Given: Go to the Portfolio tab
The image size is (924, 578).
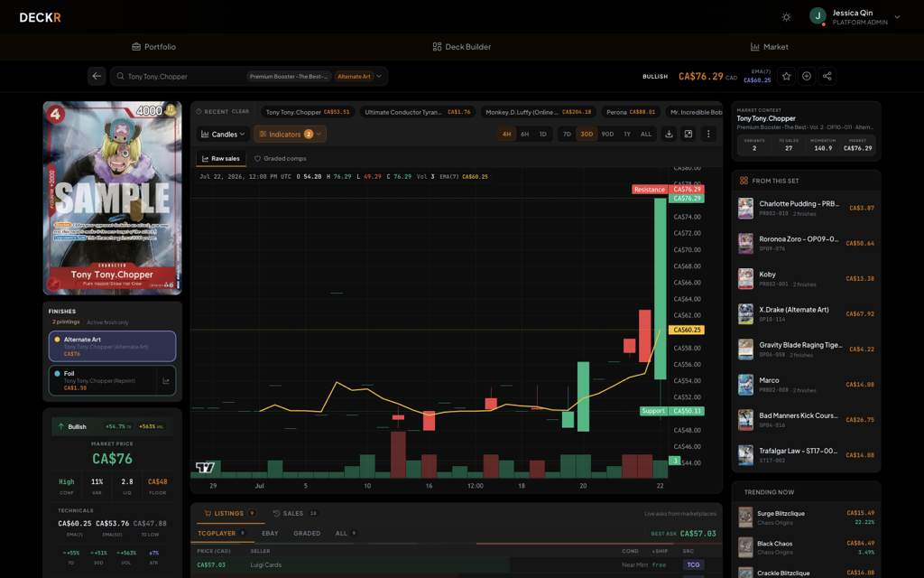Looking at the screenshot, I should coord(153,47).
